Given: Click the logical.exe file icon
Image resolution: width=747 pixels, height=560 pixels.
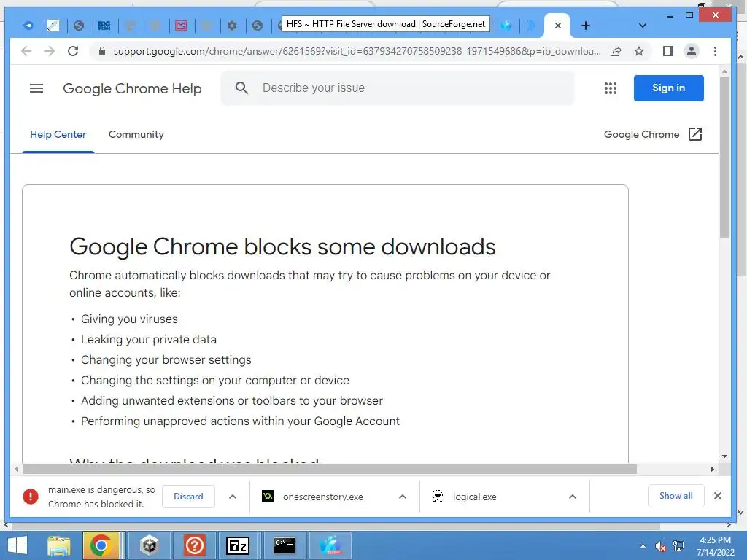Looking at the screenshot, I should [438, 496].
